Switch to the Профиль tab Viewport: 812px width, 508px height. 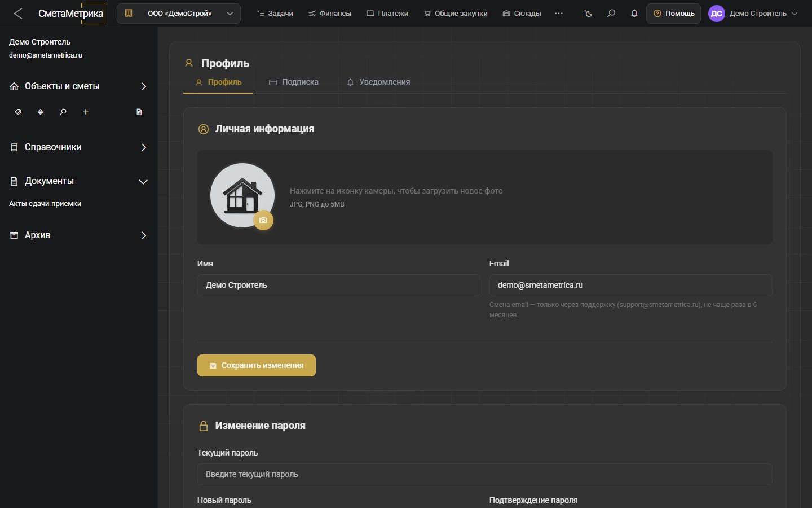[x=218, y=82]
